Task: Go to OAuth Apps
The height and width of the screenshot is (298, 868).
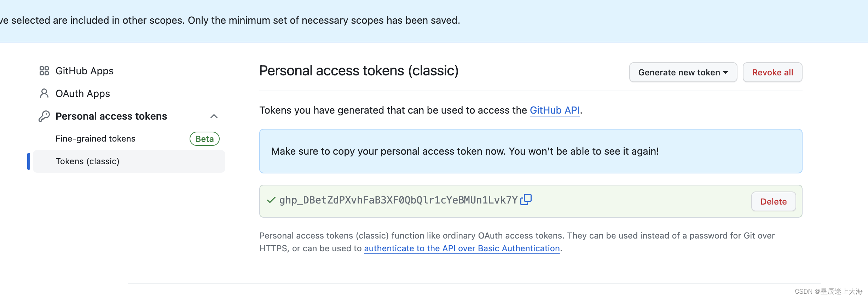Action: tap(83, 93)
